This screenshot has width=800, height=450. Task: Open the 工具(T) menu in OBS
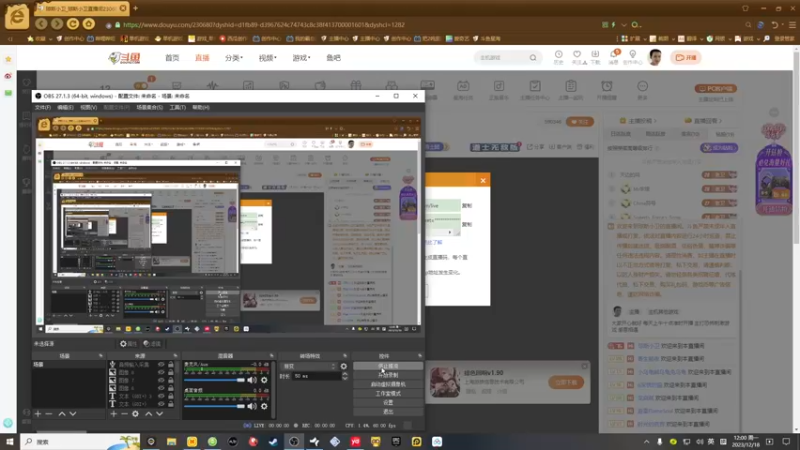(x=178, y=108)
